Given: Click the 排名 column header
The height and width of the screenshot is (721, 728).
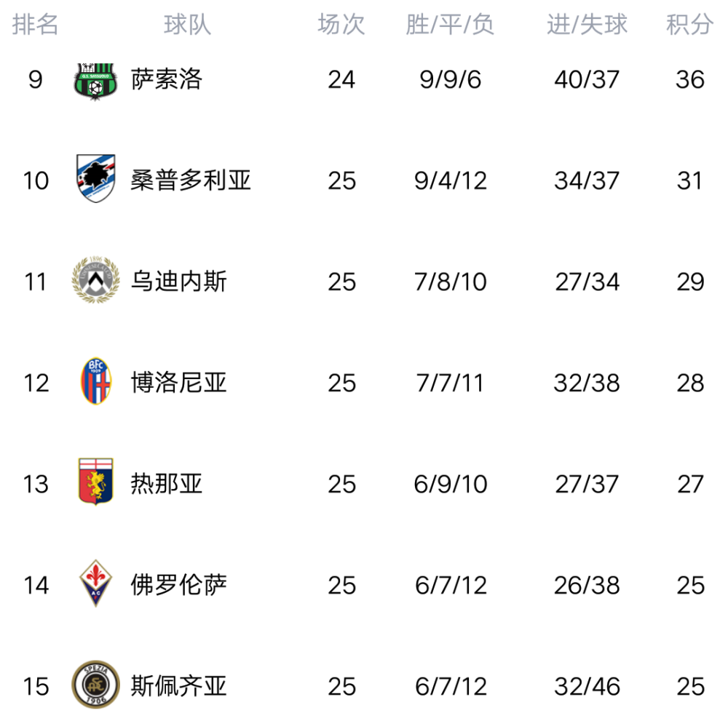Looking at the screenshot, I should point(35,25).
